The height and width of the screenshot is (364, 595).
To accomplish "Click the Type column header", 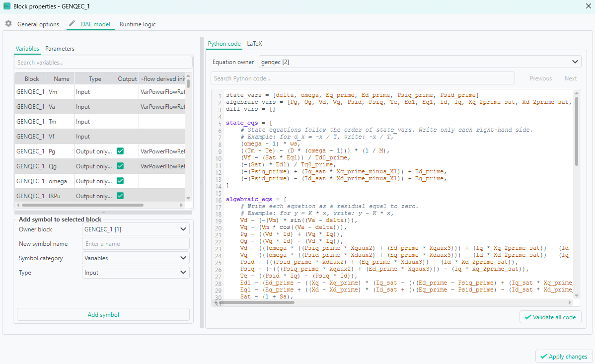I will [x=94, y=78].
